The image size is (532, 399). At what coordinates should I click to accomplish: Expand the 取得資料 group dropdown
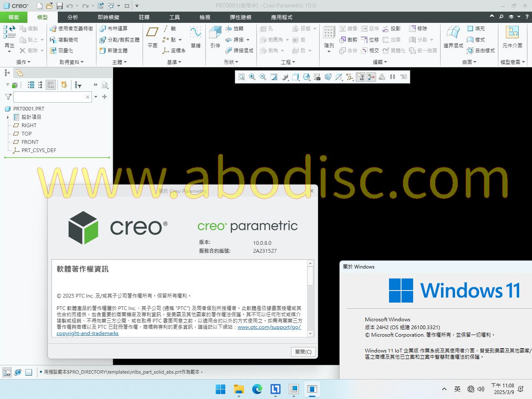(71, 62)
